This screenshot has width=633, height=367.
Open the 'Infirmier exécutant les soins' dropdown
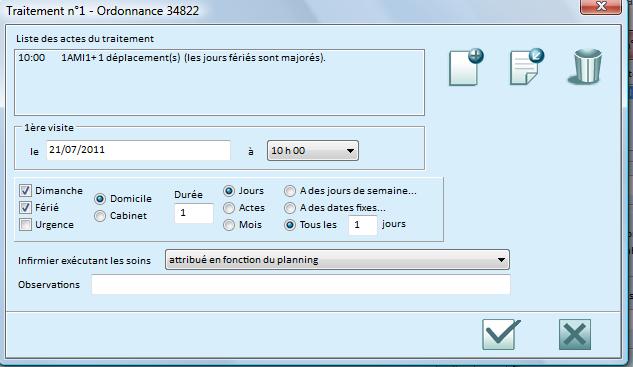(x=337, y=260)
